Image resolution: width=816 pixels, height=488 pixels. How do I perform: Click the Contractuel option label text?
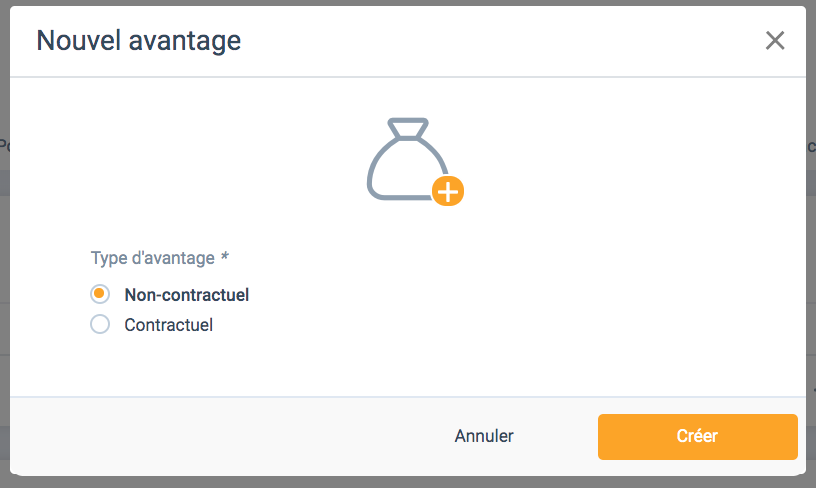(x=168, y=325)
